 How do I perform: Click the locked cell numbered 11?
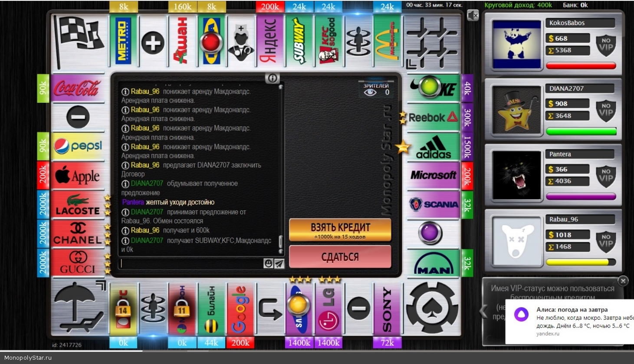[182, 309]
